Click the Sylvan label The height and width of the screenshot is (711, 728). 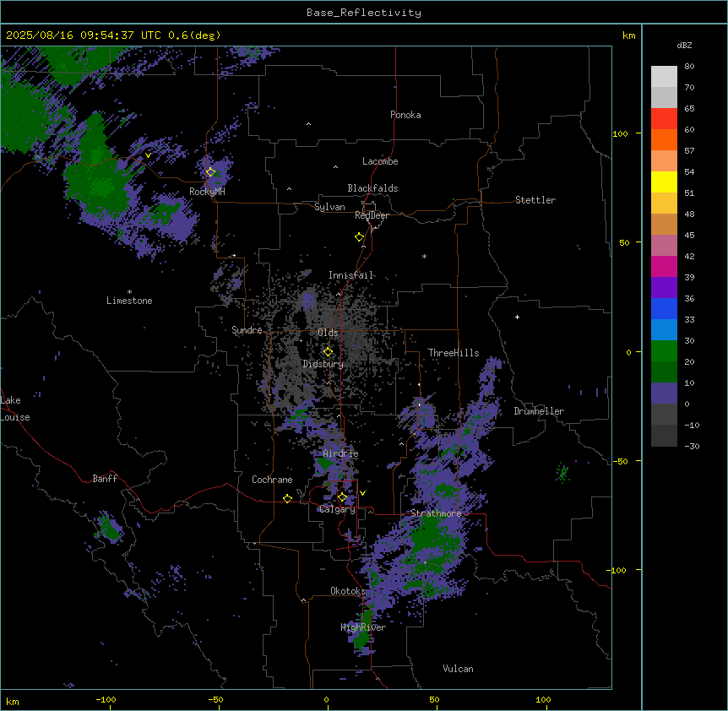(x=329, y=207)
